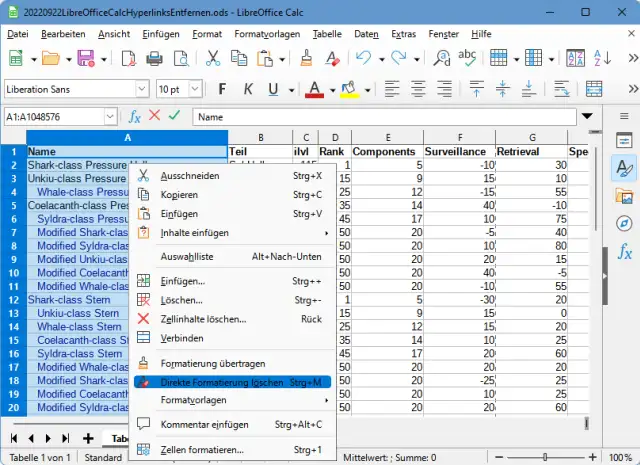The image size is (640, 465).
Task: Open the Function Wizard fx icon
Action: point(135,117)
